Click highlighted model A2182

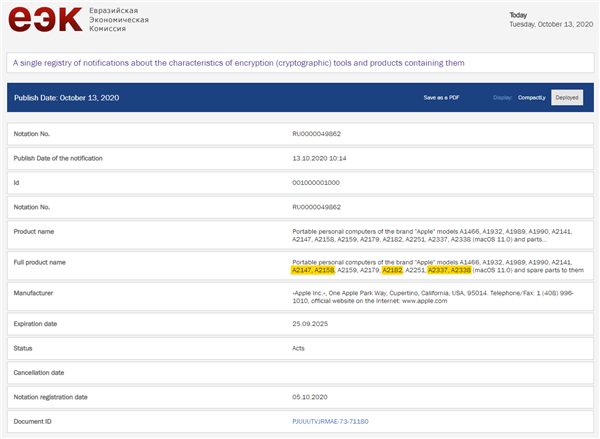tap(391, 270)
